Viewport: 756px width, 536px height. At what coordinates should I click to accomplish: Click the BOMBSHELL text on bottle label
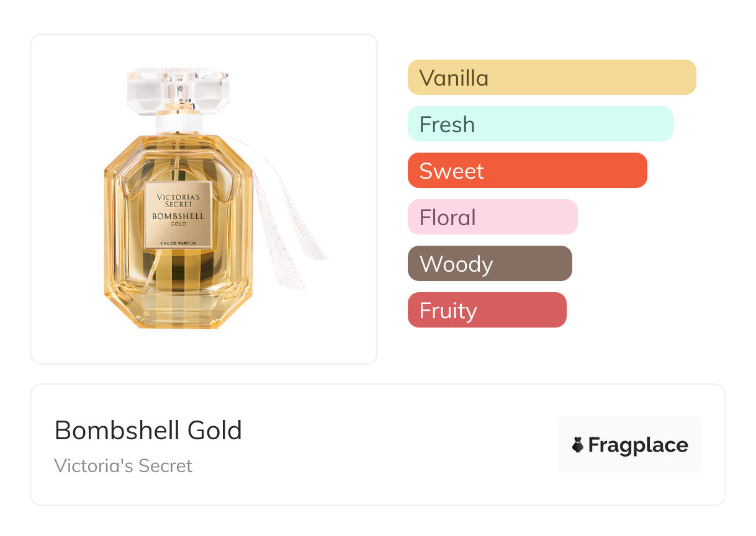tap(179, 217)
